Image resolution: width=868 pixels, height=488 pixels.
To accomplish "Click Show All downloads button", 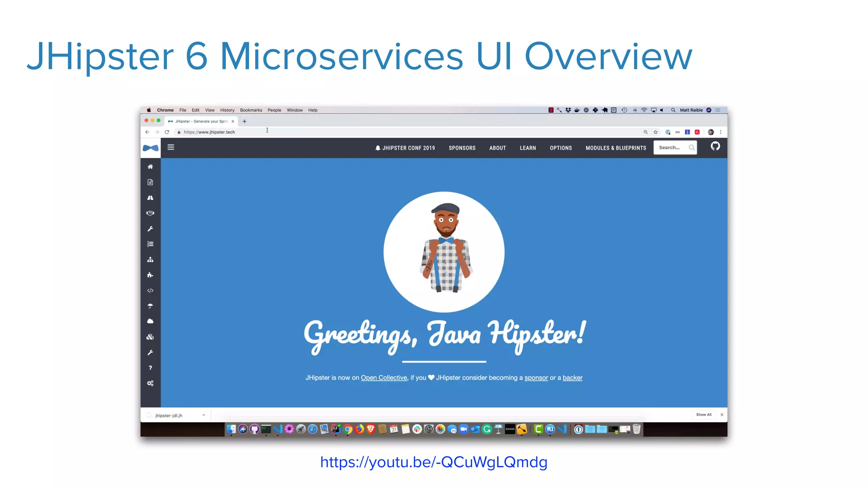I will tap(704, 415).
